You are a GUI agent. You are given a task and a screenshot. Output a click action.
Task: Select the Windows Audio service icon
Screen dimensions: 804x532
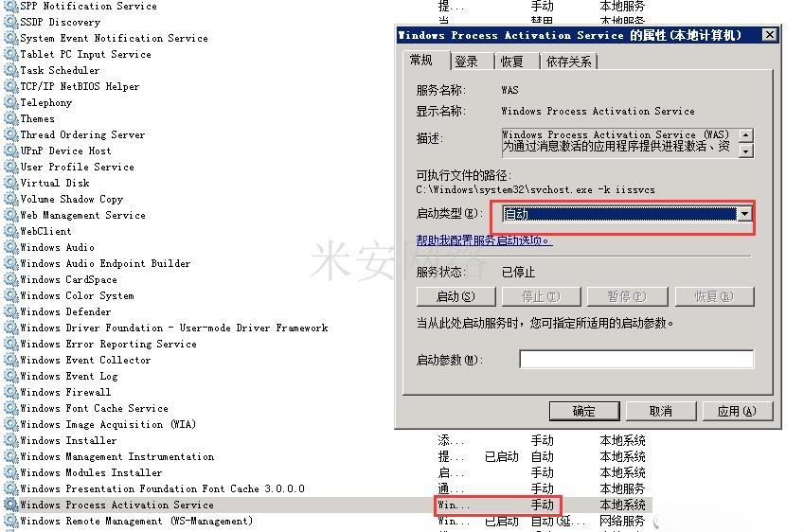10,248
